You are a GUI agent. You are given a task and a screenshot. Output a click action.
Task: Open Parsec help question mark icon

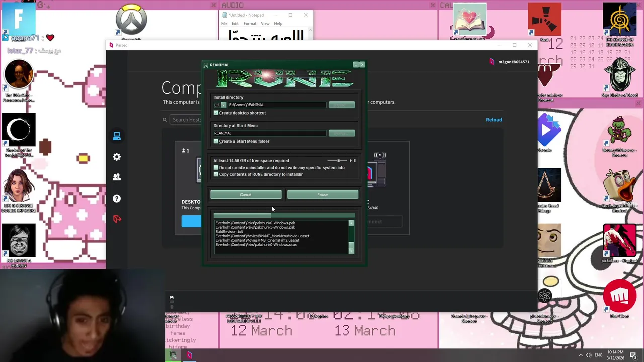pyautogui.click(x=117, y=199)
